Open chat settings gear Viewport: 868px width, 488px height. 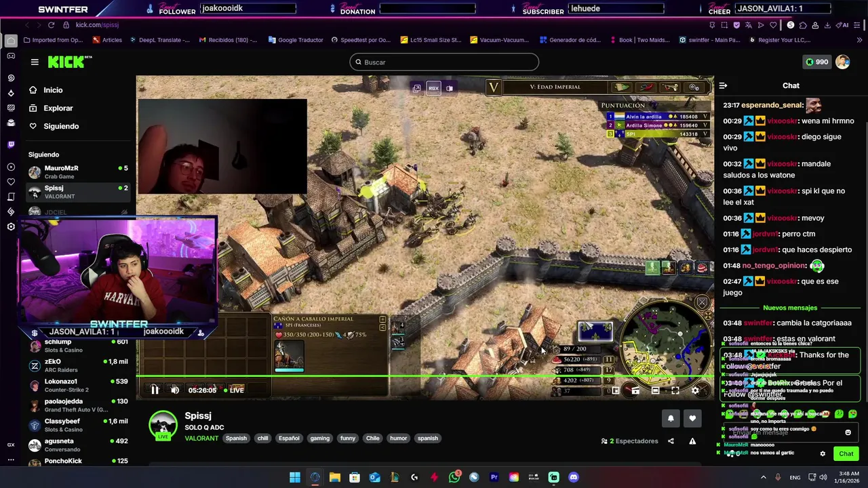click(823, 454)
